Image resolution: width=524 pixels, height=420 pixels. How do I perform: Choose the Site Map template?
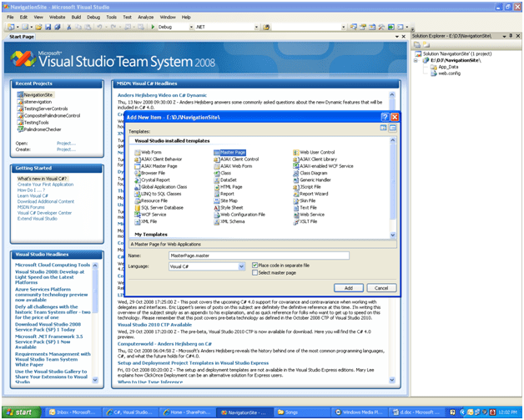coord(228,200)
